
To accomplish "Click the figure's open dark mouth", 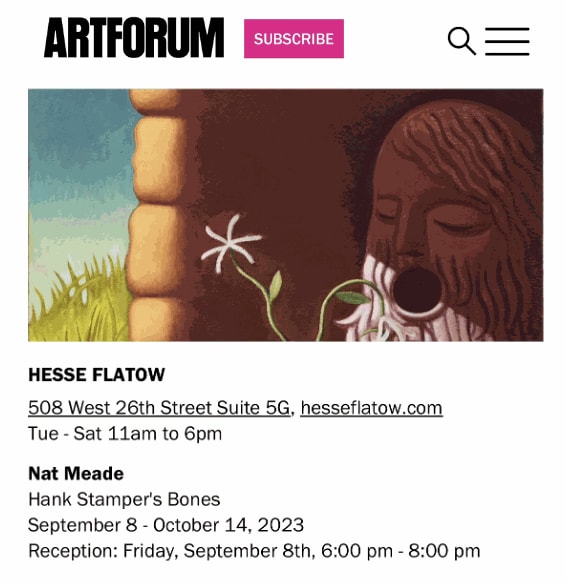I will [417, 291].
